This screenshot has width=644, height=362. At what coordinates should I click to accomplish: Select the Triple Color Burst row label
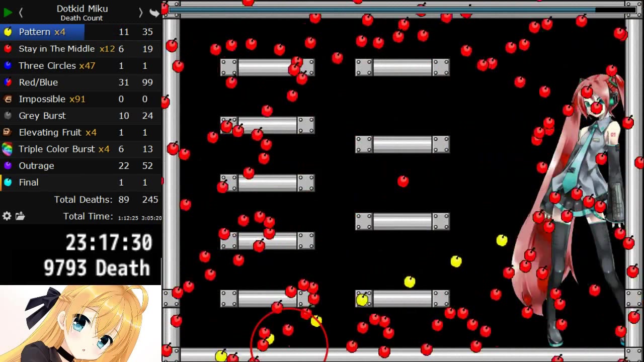(64, 149)
